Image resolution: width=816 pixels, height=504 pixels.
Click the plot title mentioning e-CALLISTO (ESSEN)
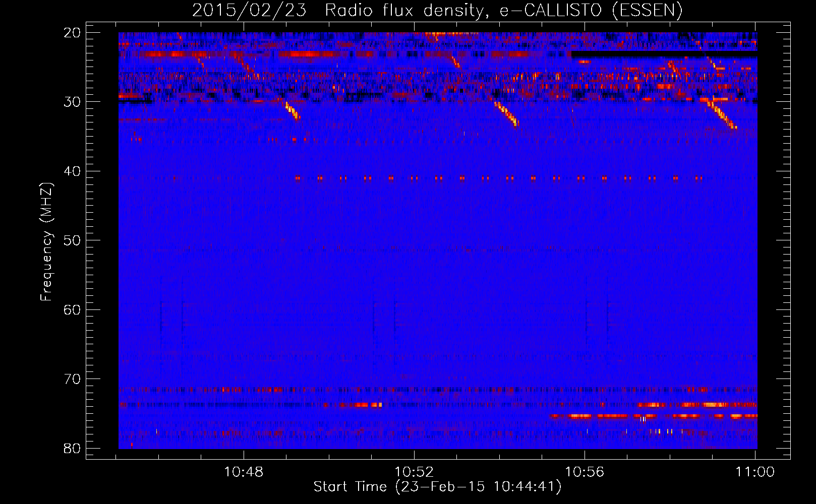pos(437,11)
